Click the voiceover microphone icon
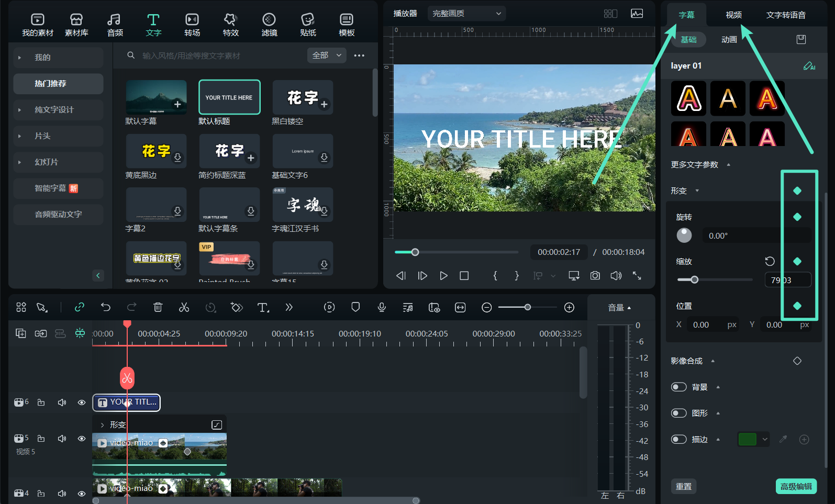 pos(382,308)
